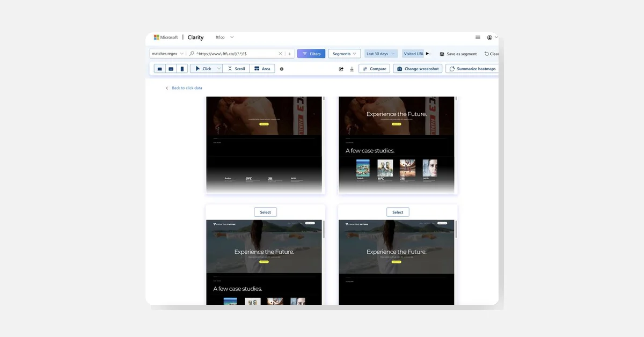This screenshot has height=337, width=644.
Task: Pick the top-left screenshot with dark footer logos
Action: click(x=264, y=144)
